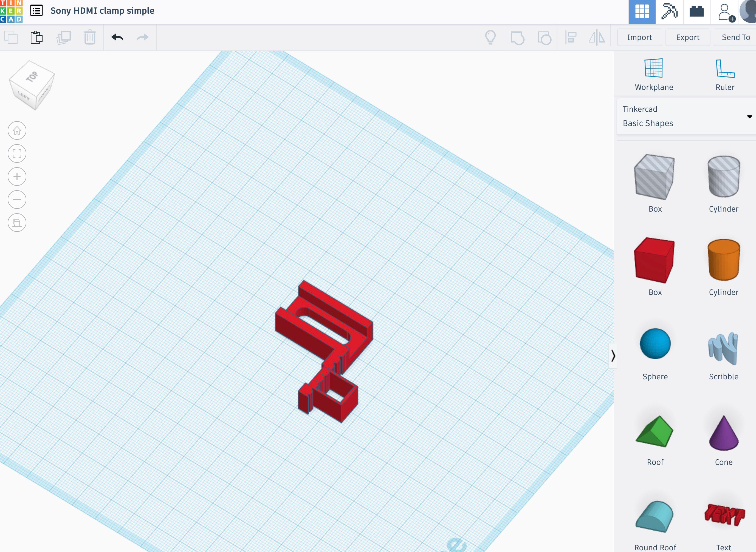Click the Send To button

click(x=736, y=38)
